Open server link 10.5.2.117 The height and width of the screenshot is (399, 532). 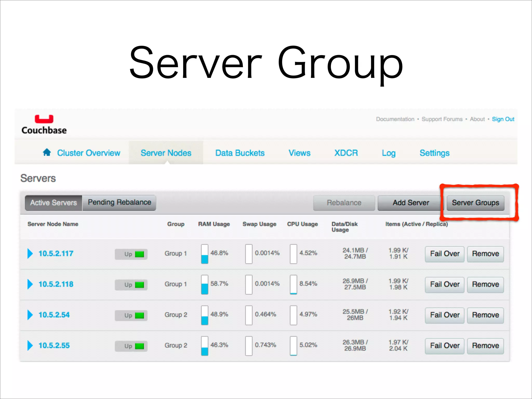point(56,254)
